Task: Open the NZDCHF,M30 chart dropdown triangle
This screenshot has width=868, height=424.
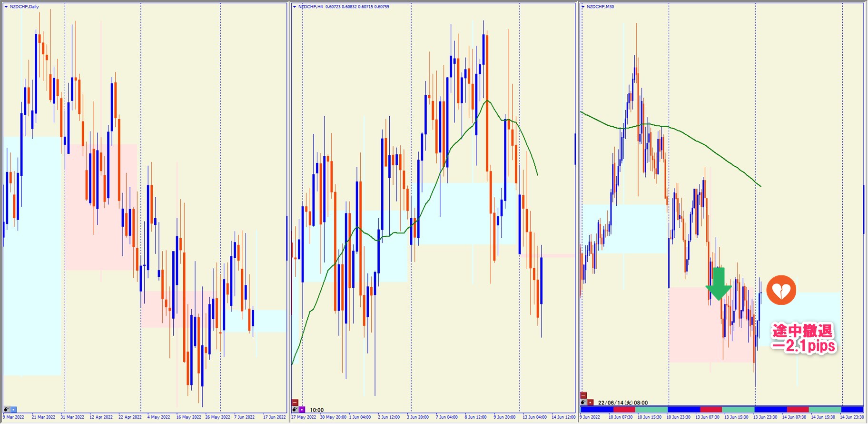Action: [583, 7]
